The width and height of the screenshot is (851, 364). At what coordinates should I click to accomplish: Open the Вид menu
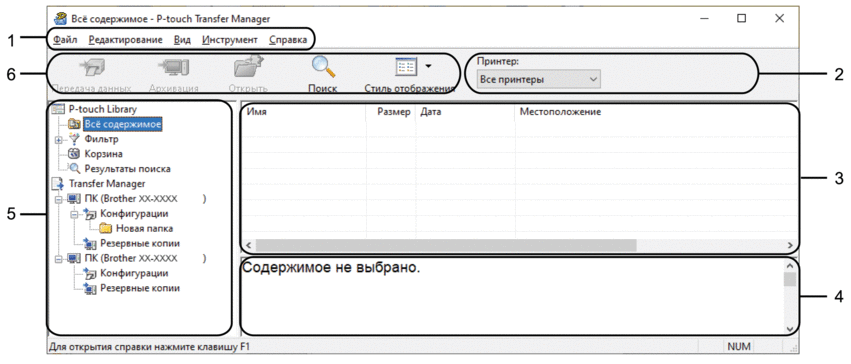click(182, 40)
